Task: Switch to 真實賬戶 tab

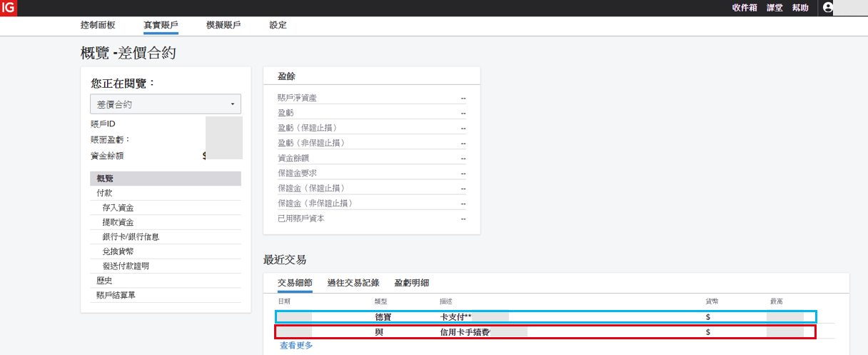Action: pyautogui.click(x=161, y=25)
